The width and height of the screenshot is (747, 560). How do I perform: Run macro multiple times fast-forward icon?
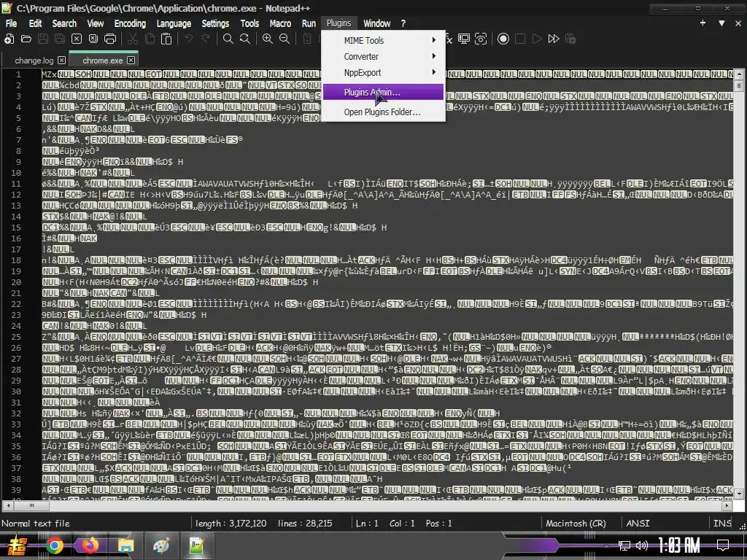click(x=554, y=39)
